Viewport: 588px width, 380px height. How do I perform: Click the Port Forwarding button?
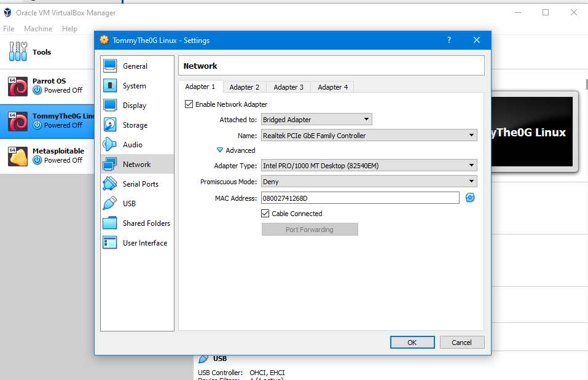point(310,230)
